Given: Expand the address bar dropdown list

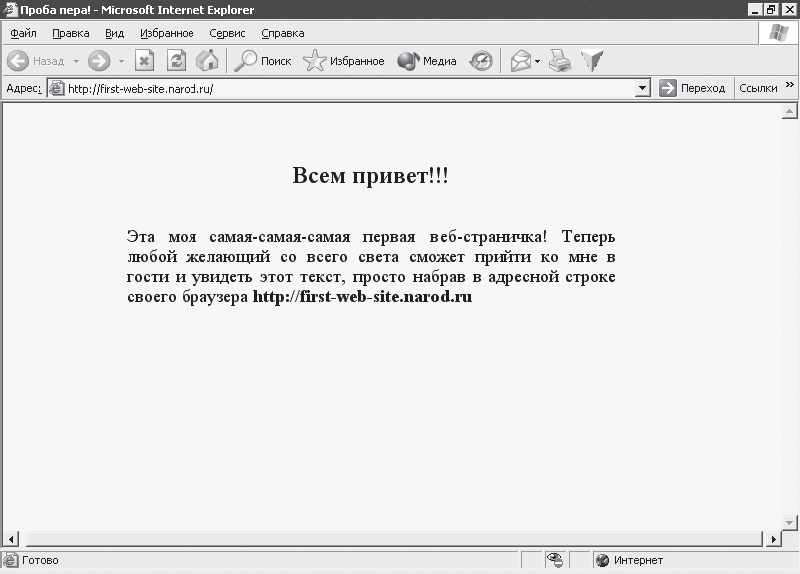Looking at the screenshot, I should tap(643, 88).
